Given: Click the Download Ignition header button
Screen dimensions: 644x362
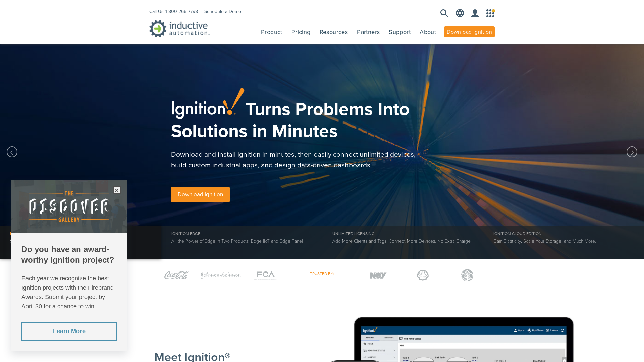Looking at the screenshot, I should [469, 32].
